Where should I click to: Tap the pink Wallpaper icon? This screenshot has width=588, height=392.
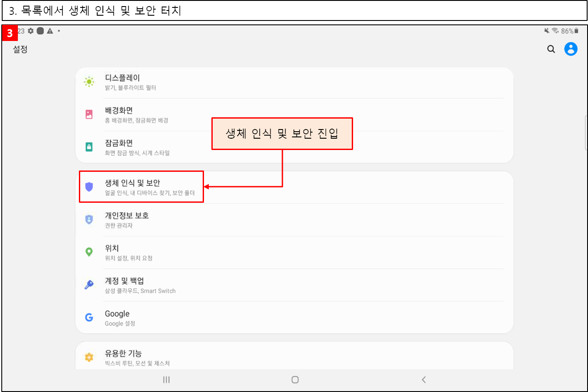point(89,114)
